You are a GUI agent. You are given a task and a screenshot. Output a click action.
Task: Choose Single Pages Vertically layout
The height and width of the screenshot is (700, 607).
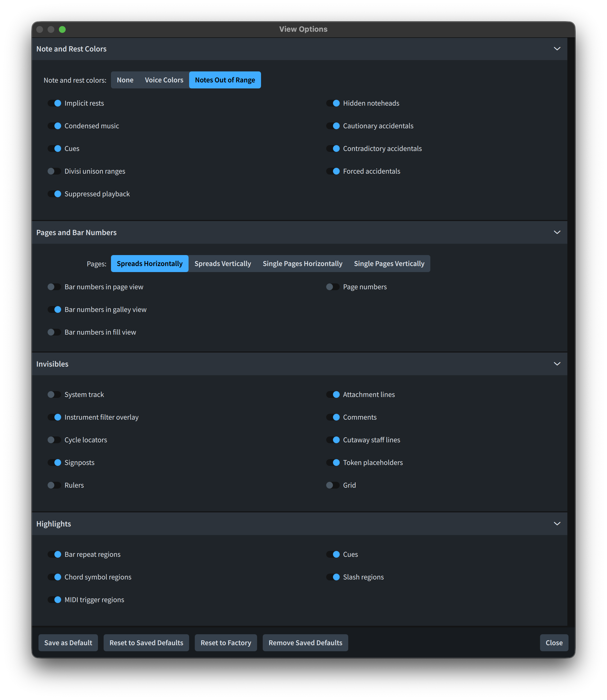(x=389, y=264)
